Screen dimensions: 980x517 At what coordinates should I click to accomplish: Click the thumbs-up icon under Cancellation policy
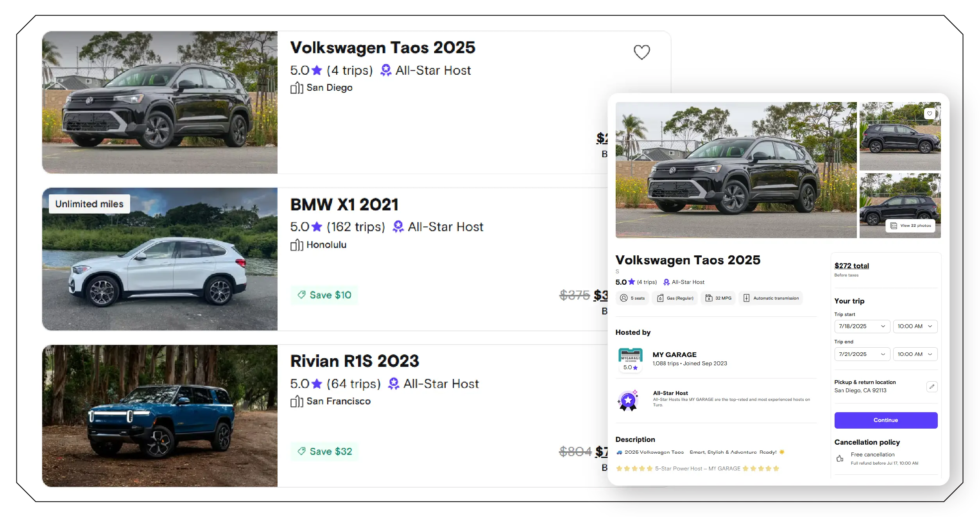click(x=840, y=458)
